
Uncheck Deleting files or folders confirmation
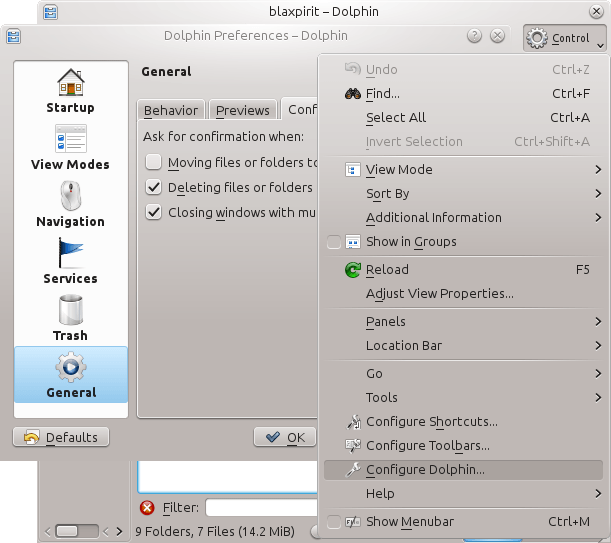154,187
